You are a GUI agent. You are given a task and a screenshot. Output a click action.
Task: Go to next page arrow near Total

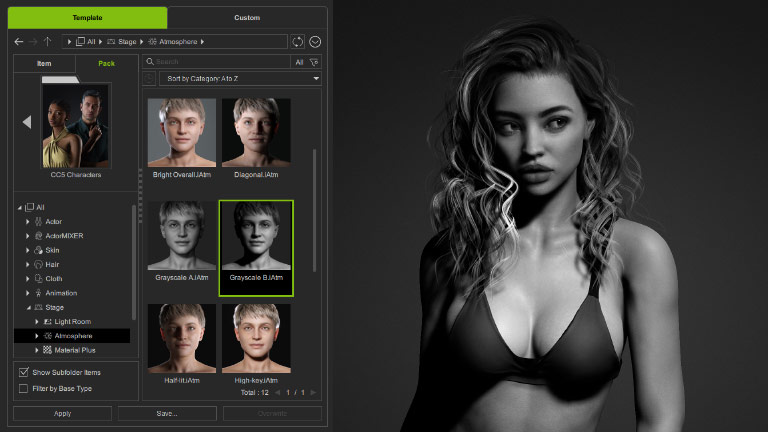[313, 392]
